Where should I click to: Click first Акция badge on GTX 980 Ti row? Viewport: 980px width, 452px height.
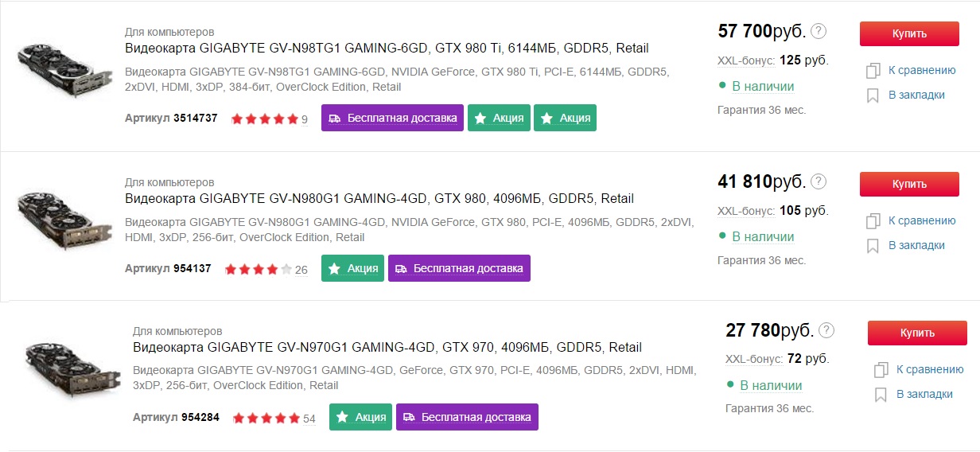pyautogui.click(x=499, y=118)
